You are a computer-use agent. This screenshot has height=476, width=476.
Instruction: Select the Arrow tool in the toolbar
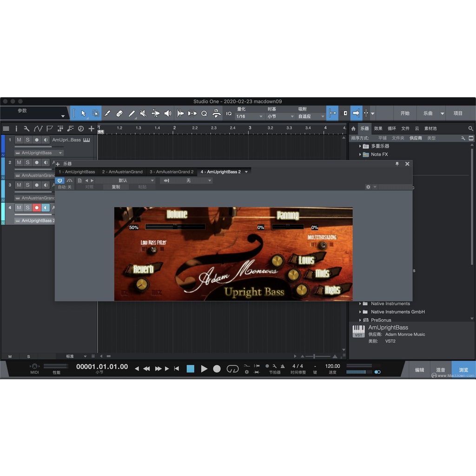(84, 113)
